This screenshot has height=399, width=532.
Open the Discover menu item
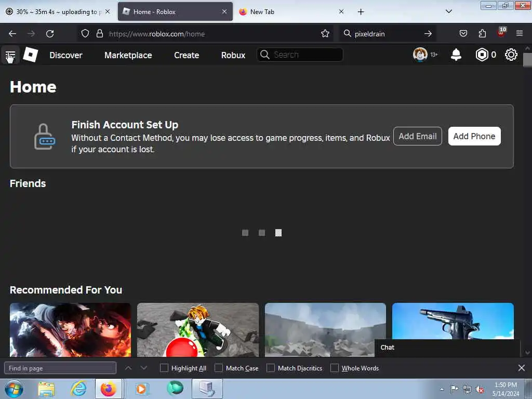tap(66, 55)
